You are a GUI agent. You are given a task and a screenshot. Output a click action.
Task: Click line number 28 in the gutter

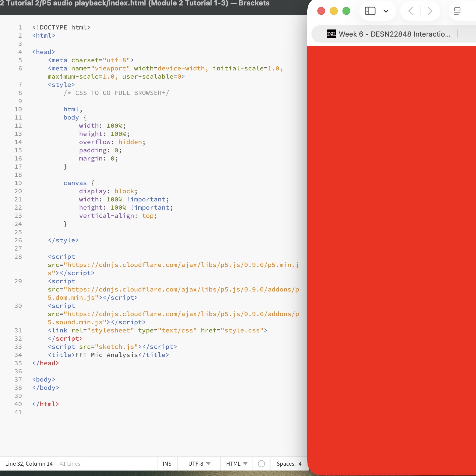pyautogui.click(x=18, y=257)
